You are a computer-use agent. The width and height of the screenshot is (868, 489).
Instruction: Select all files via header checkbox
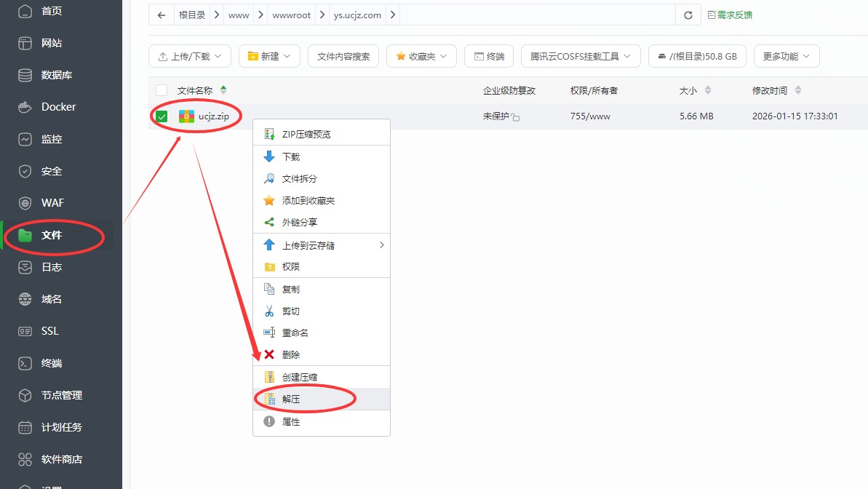[161, 90]
